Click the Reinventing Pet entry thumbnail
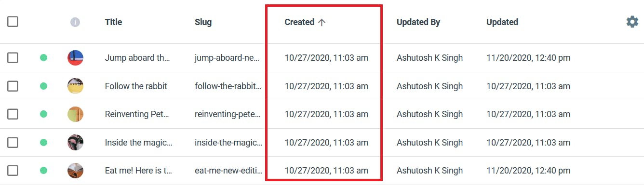 (x=75, y=114)
